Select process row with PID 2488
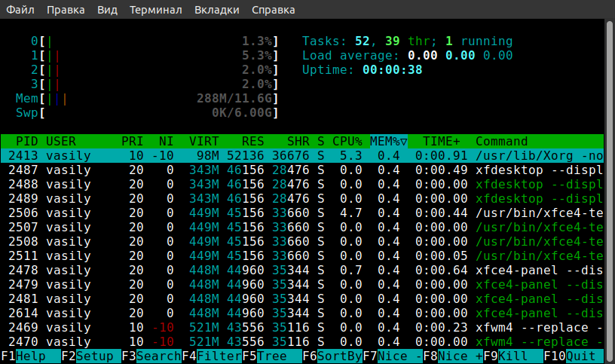This screenshot has width=615, height=364. point(302,185)
